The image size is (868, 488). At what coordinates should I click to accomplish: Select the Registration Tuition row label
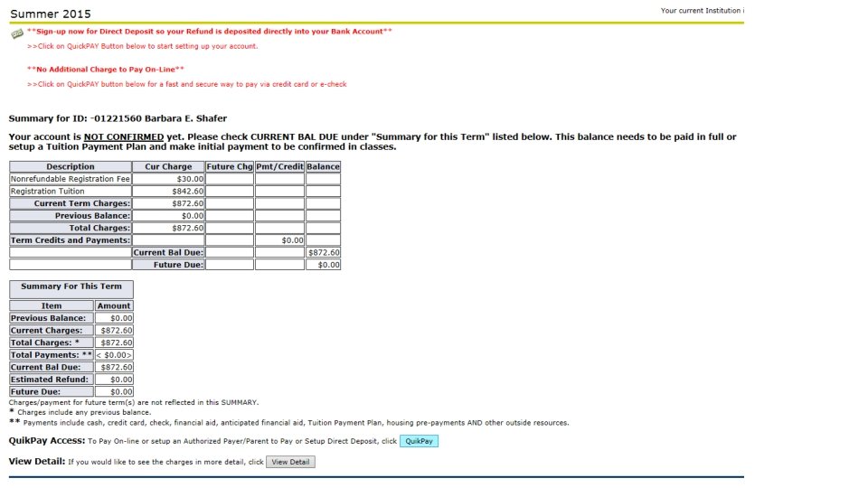pos(71,191)
